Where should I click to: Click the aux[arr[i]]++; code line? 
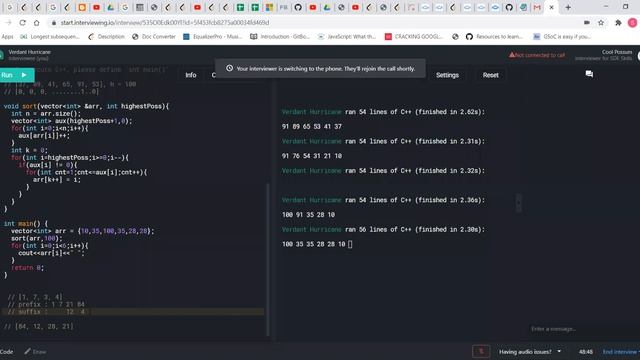click(x=44, y=136)
